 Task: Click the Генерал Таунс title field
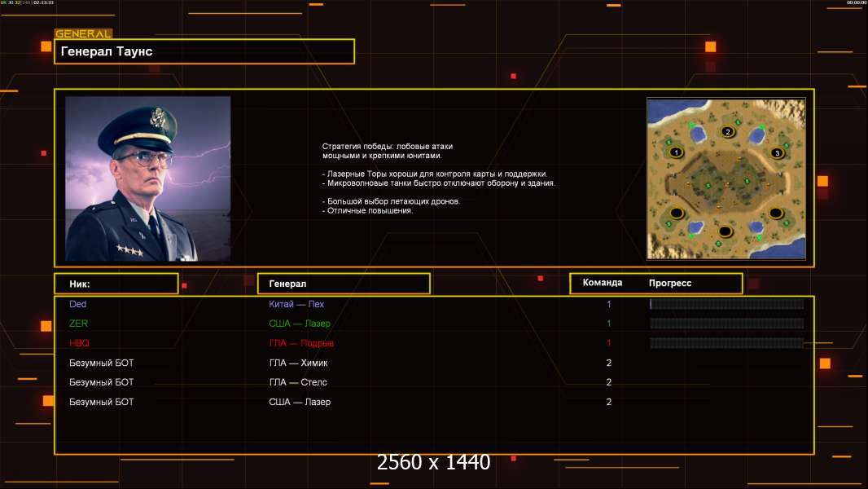(204, 51)
